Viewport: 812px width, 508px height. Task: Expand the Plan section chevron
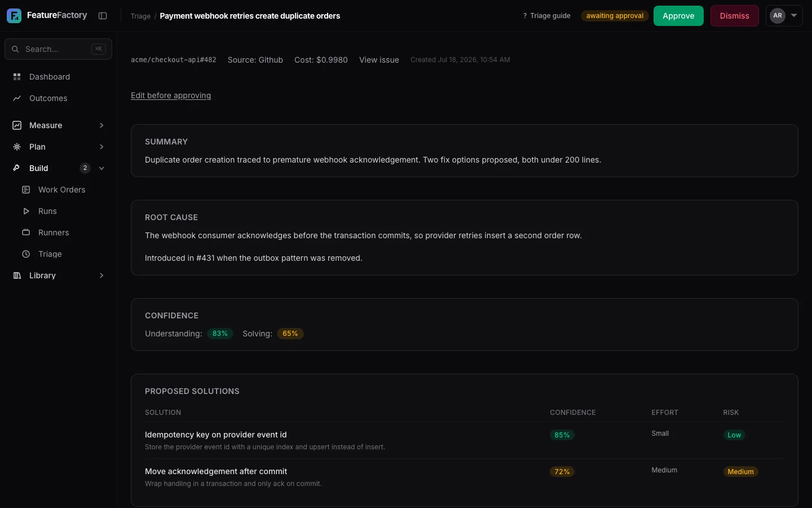(x=101, y=147)
